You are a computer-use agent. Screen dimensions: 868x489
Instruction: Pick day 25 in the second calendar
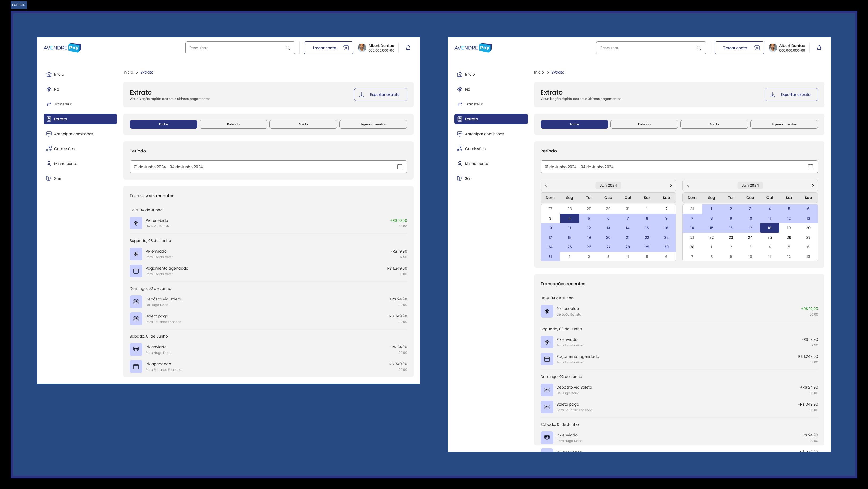tap(769, 237)
